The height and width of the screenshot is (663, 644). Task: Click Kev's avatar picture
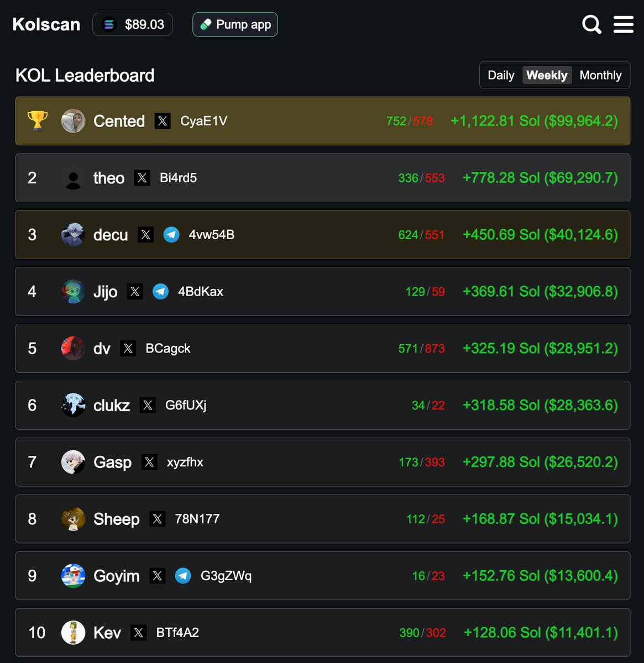click(x=73, y=633)
